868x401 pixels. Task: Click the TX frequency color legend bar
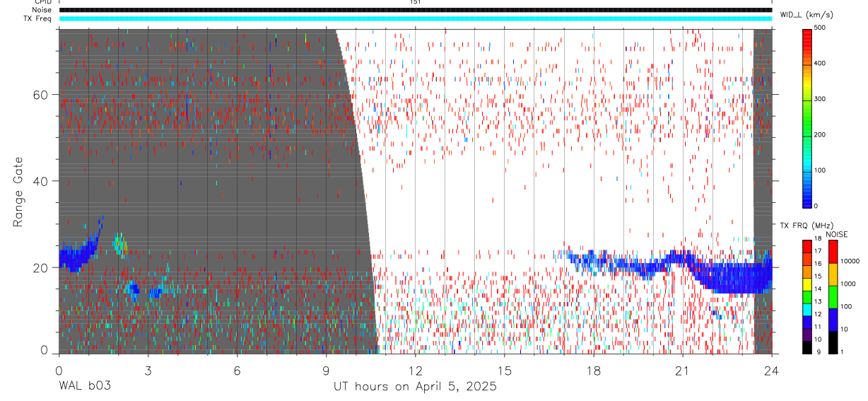807,296
